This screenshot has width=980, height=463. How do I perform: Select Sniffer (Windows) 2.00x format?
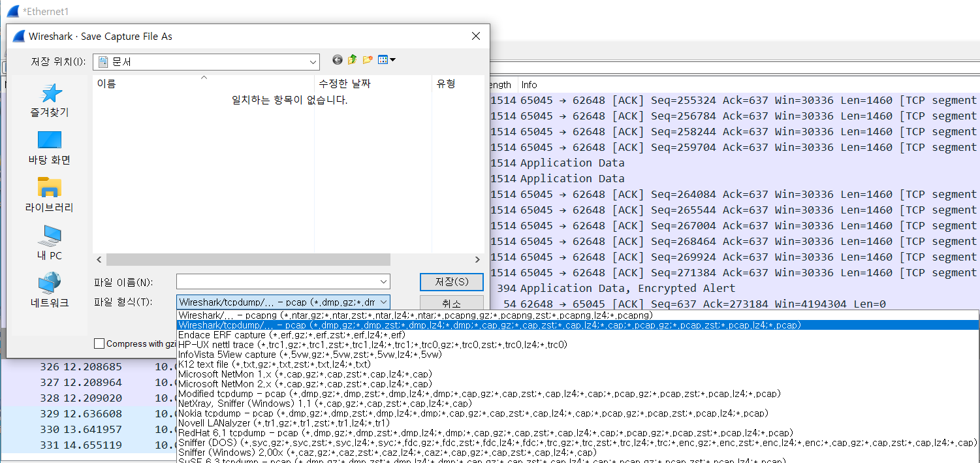tap(578, 453)
